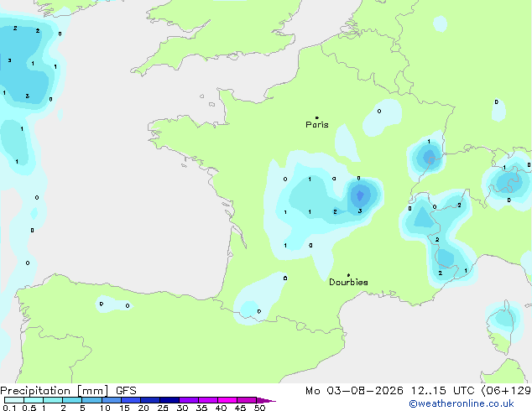The width and height of the screenshot is (532, 411).
Task: Select the legend swatch between 2 and 5
Action: point(72,400)
